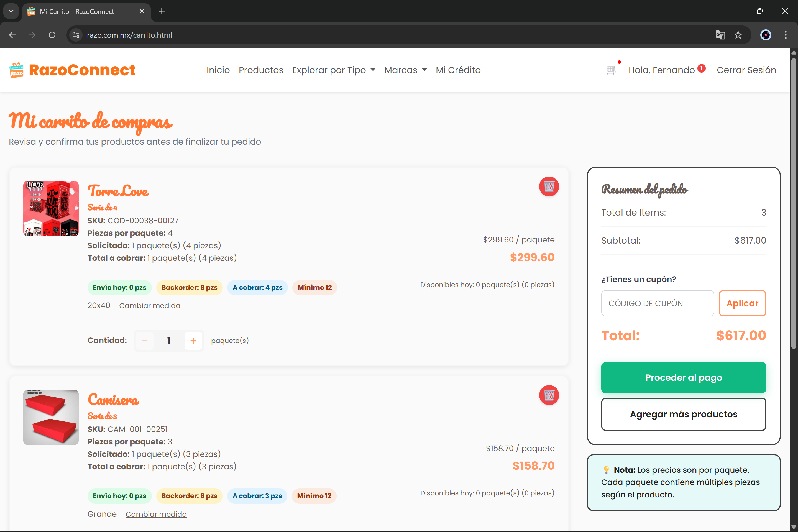Click the browser profile avatar icon
The height and width of the screenshot is (532, 798).
[765, 35]
